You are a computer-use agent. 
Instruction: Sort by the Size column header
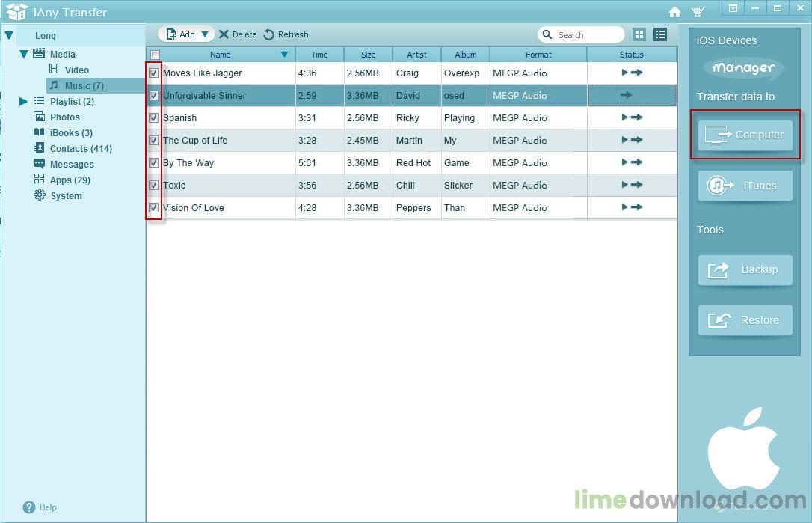368,55
